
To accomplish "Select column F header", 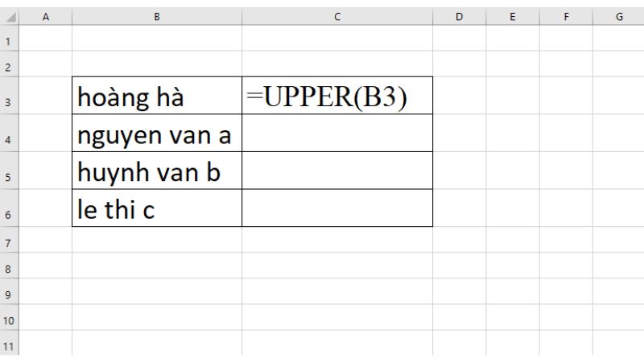I will click(565, 14).
